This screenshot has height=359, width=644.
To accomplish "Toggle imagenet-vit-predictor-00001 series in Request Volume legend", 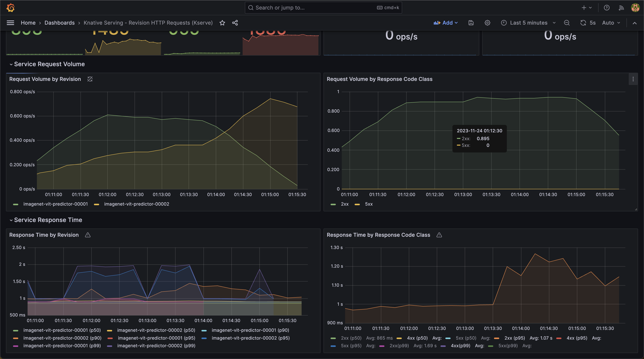I will (55, 204).
